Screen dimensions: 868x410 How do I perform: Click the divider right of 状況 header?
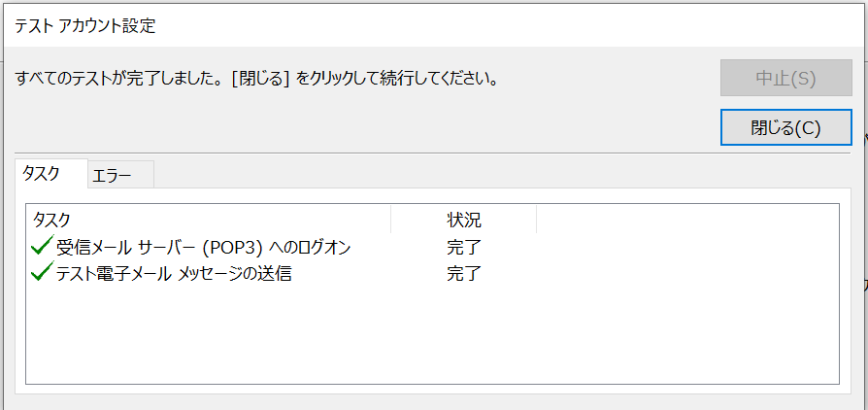(536, 220)
